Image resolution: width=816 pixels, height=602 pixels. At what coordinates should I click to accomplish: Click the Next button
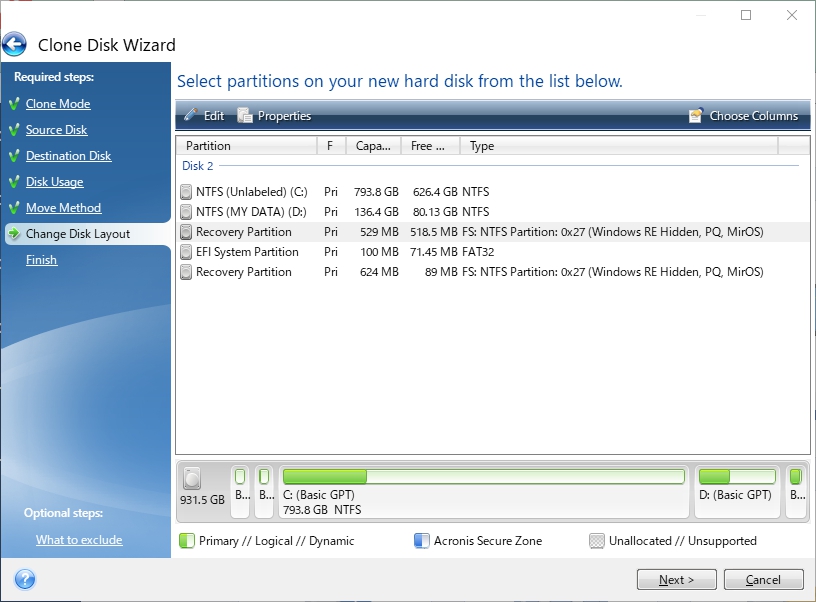(x=677, y=579)
